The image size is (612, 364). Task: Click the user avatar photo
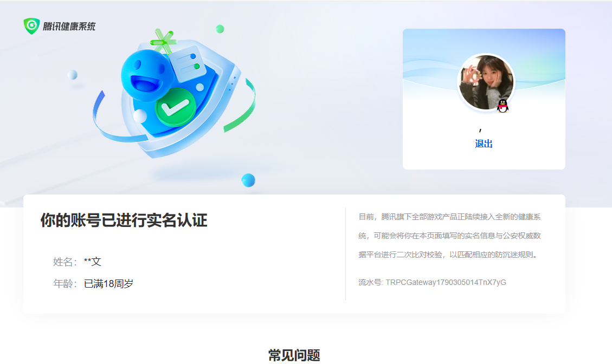click(x=486, y=82)
